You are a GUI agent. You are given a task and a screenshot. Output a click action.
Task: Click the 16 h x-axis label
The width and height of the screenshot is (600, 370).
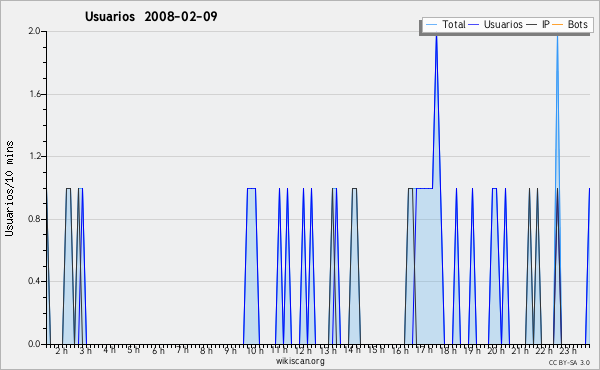pyautogui.click(x=400, y=351)
